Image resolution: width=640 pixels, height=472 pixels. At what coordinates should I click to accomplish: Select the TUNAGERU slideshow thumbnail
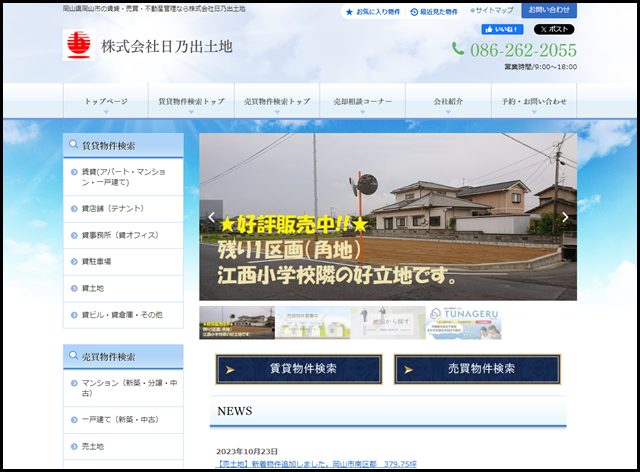click(x=464, y=323)
